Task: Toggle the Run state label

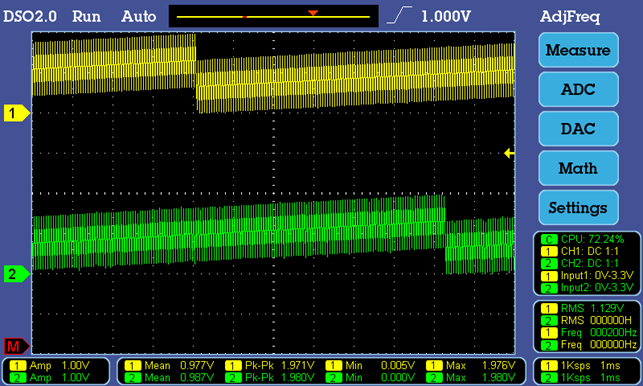Action: [86, 16]
